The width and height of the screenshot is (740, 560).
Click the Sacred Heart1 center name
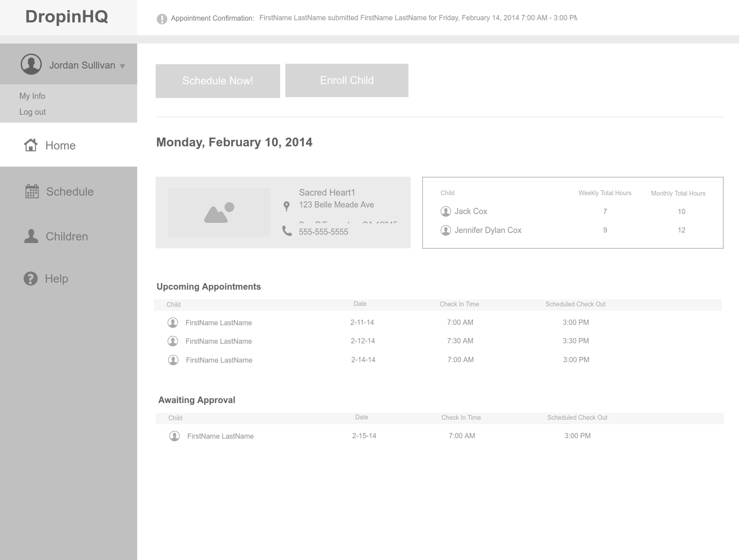click(327, 193)
